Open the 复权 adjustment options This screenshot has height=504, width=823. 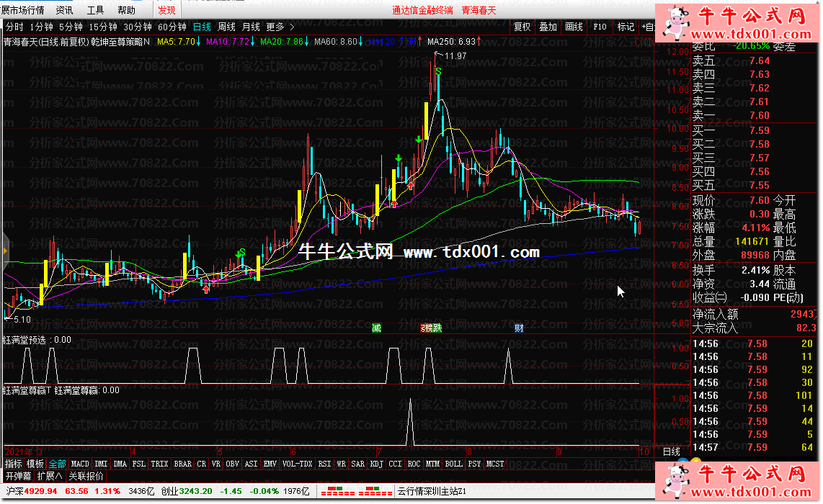click(522, 27)
